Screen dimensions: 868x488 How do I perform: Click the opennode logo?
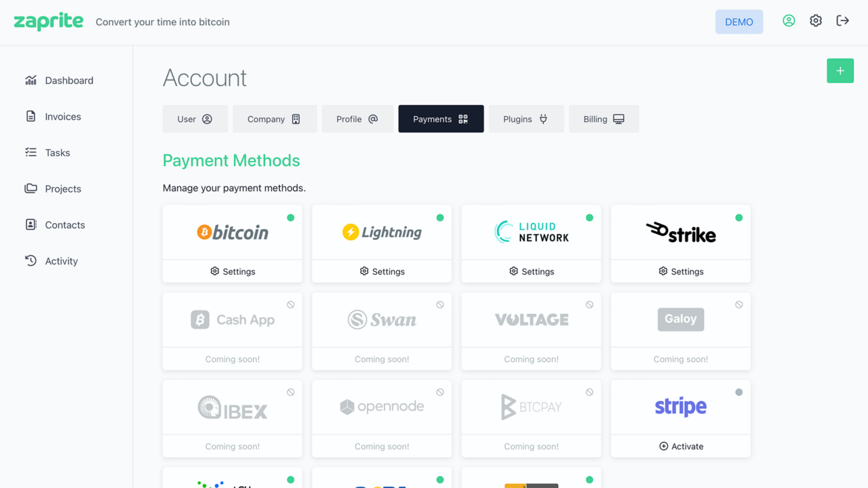(x=382, y=407)
